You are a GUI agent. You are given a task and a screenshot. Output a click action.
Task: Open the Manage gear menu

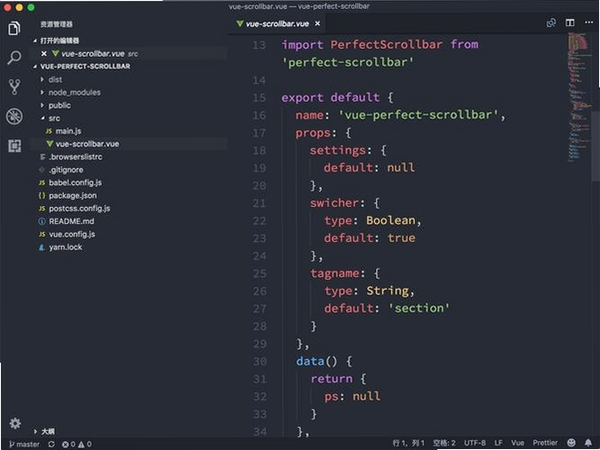pyautogui.click(x=15, y=423)
